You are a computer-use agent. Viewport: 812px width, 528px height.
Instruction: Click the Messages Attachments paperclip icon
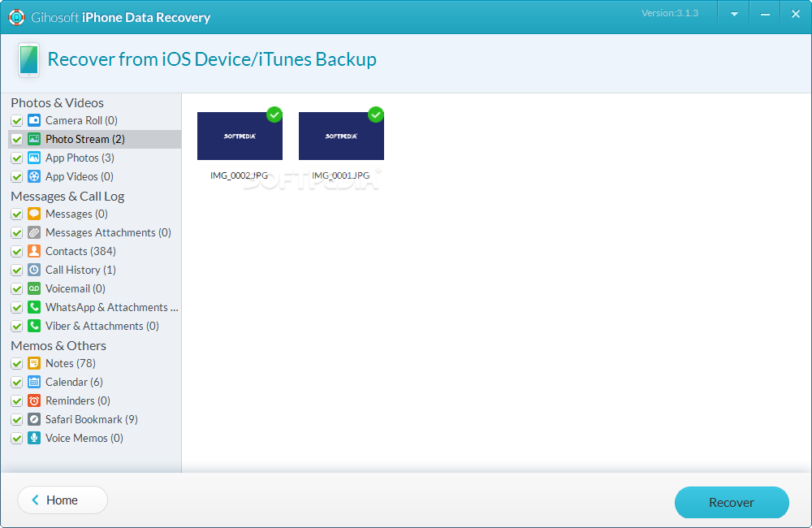[x=34, y=232]
